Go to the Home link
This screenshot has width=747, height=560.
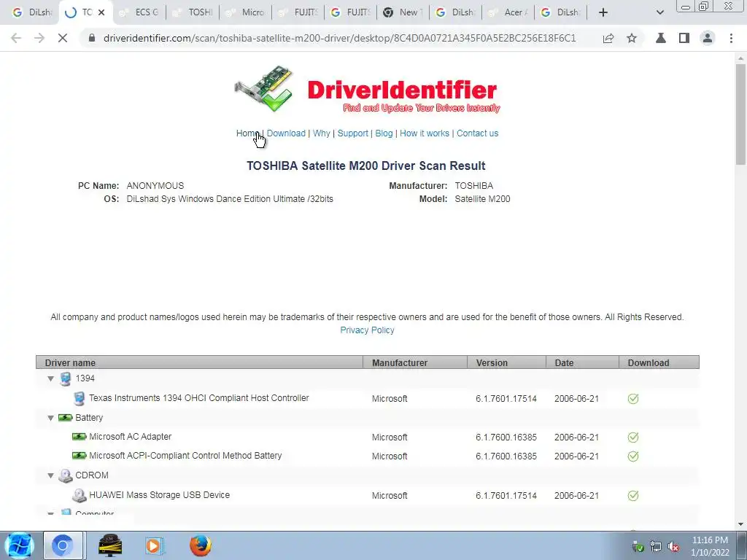coord(248,133)
